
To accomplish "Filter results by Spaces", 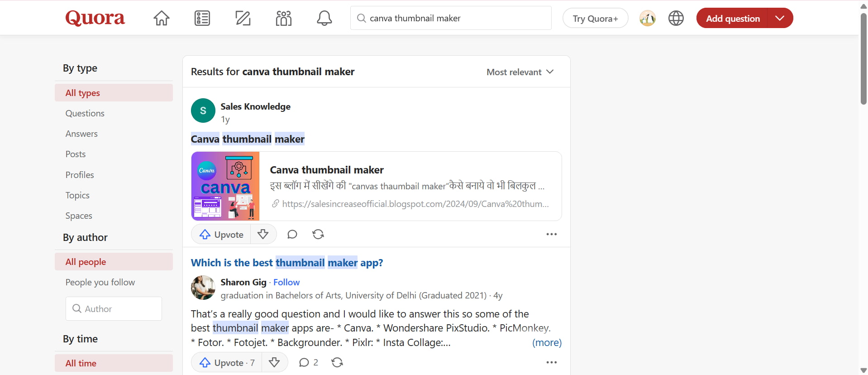I will pyautogui.click(x=79, y=216).
